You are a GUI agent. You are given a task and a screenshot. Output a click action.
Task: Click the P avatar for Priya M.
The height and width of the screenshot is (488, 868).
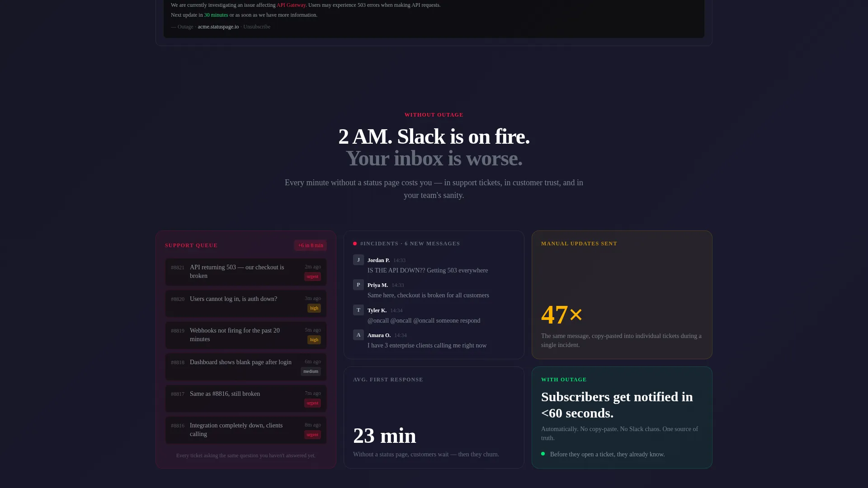coord(359,285)
